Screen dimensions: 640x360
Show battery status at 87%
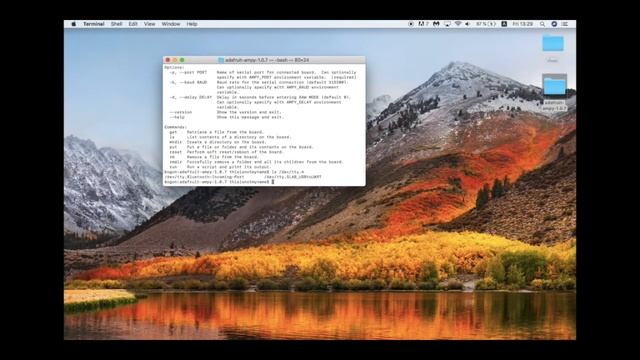click(486, 24)
